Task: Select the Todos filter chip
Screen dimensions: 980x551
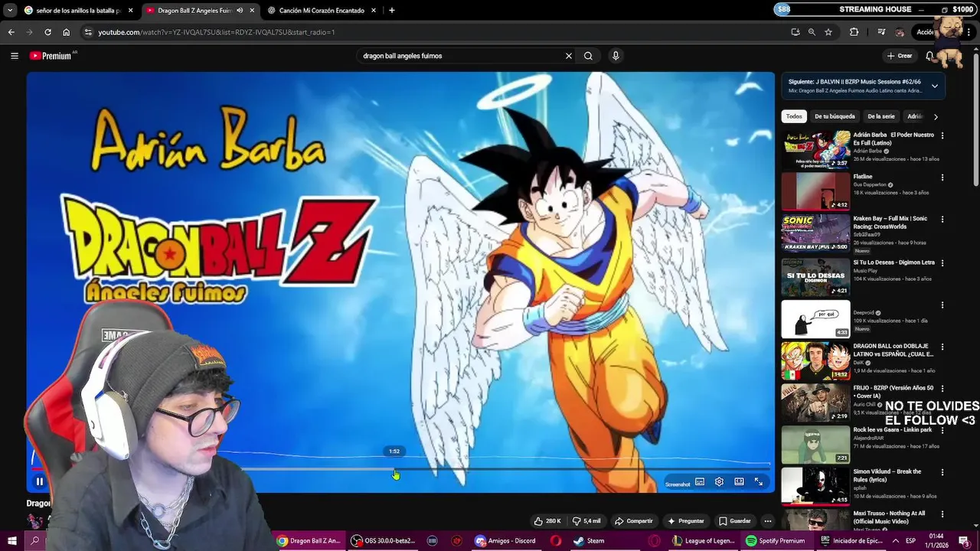Action: [x=794, y=116]
